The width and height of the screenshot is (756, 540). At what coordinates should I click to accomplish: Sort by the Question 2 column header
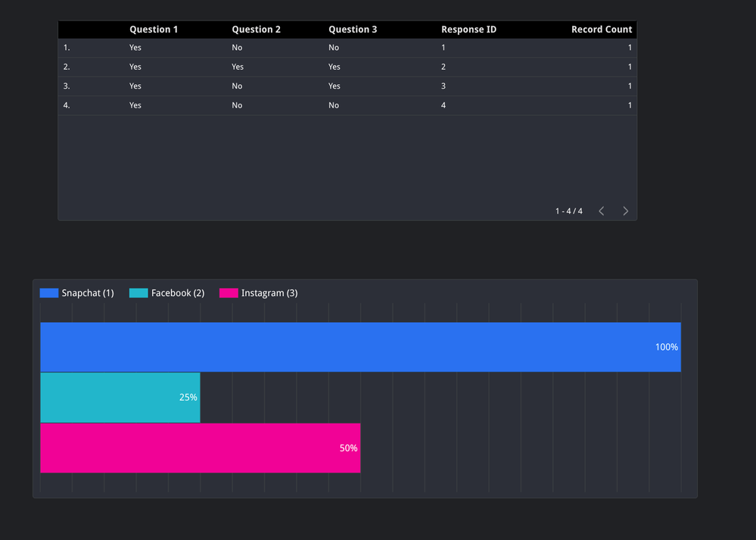[x=256, y=30]
